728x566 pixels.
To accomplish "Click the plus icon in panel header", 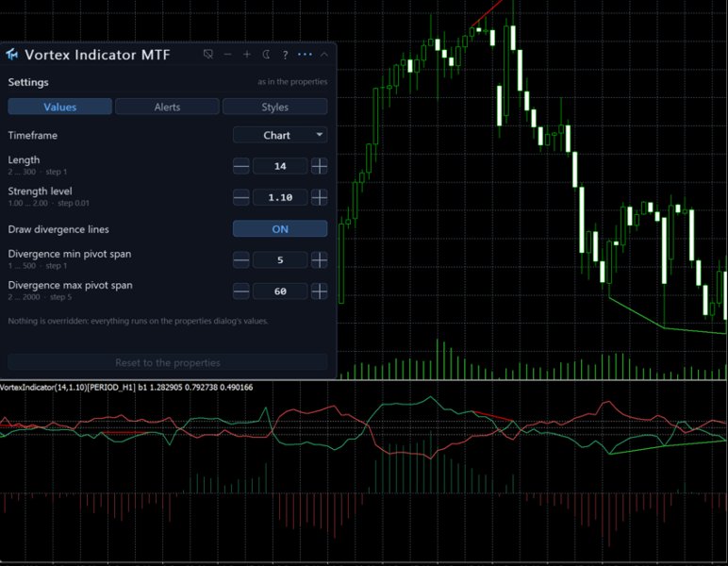I will [247, 55].
